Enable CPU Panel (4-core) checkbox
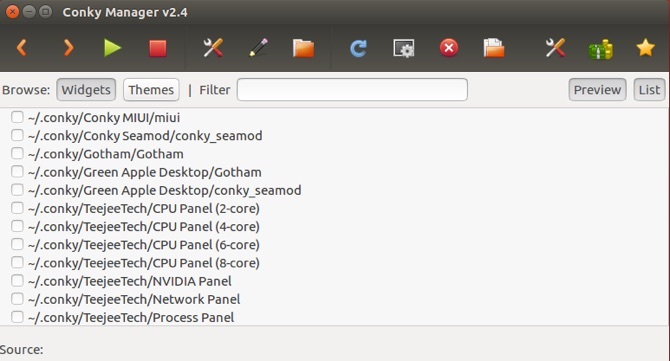This screenshot has width=670, height=361. click(x=17, y=226)
